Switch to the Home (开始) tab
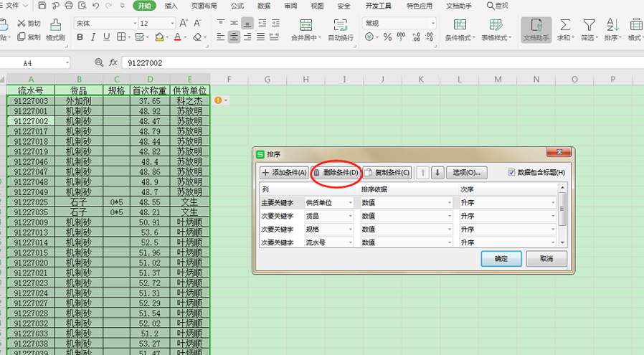This screenshot has height=355, width=644. coord(145,6)
